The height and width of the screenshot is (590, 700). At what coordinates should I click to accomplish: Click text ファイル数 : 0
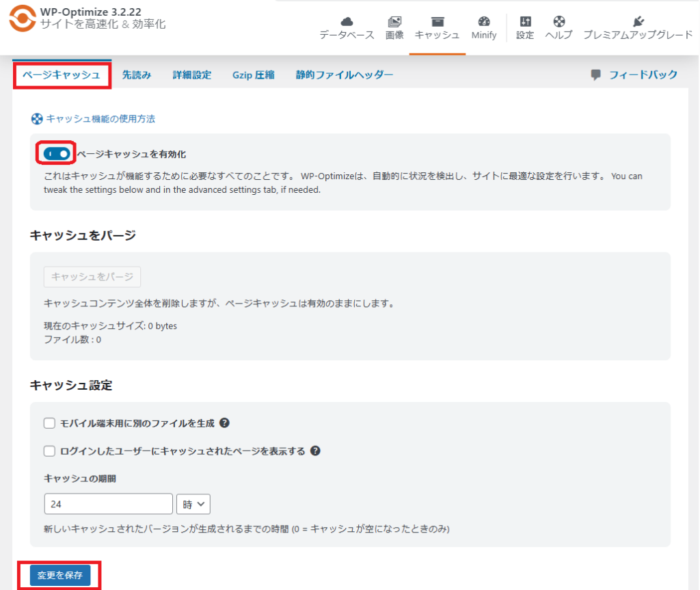pos(72,340)
